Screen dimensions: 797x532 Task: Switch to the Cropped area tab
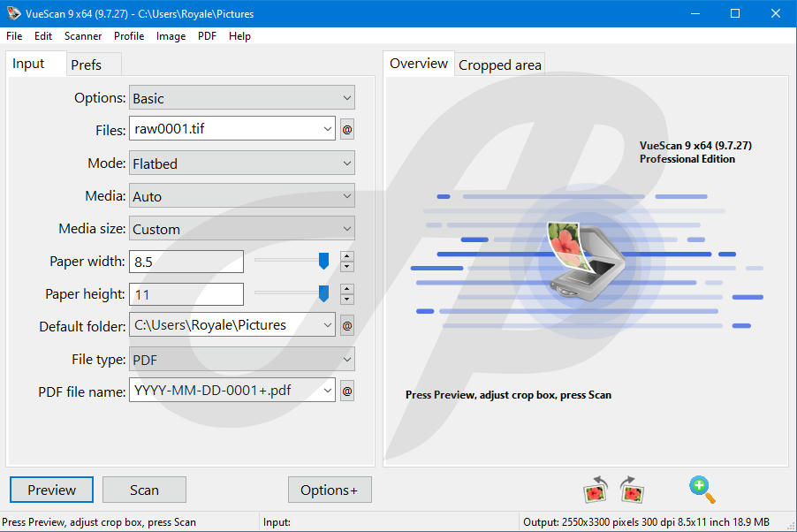(x=499, y=65)
